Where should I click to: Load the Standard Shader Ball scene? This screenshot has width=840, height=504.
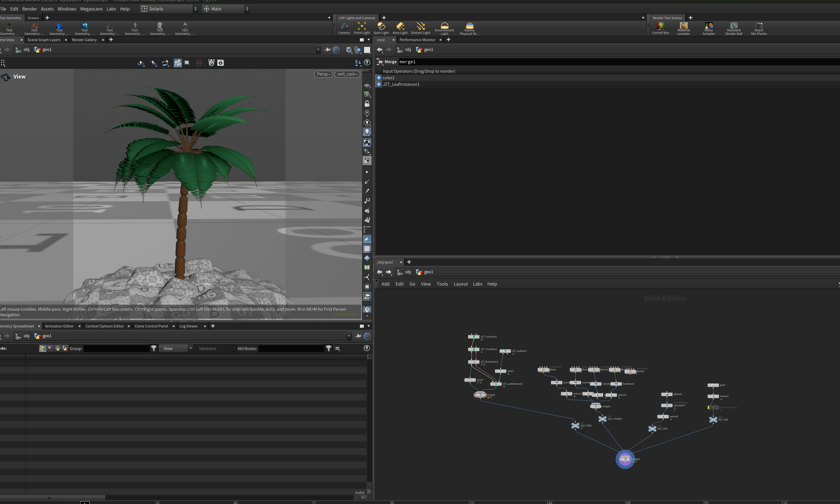(734, 29)
